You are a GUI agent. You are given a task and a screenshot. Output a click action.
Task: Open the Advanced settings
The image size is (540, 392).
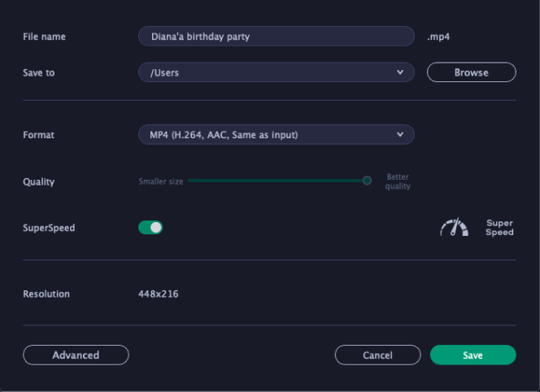[76, 355]
